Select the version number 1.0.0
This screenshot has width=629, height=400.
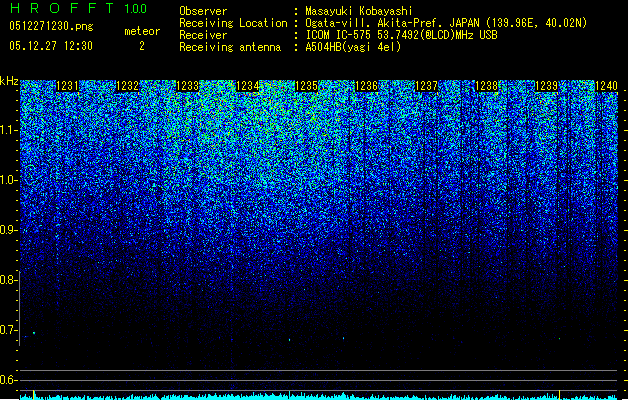[x=136, y=8]
